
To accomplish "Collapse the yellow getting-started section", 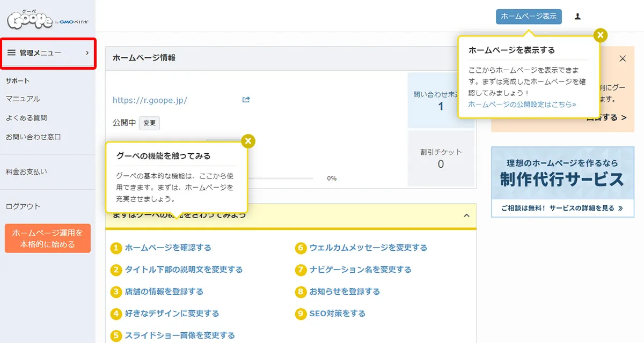I will coord(466,215).
